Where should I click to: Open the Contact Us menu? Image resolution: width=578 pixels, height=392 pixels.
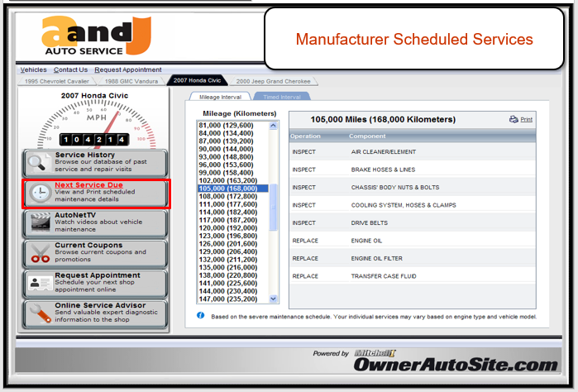point(70,69)
